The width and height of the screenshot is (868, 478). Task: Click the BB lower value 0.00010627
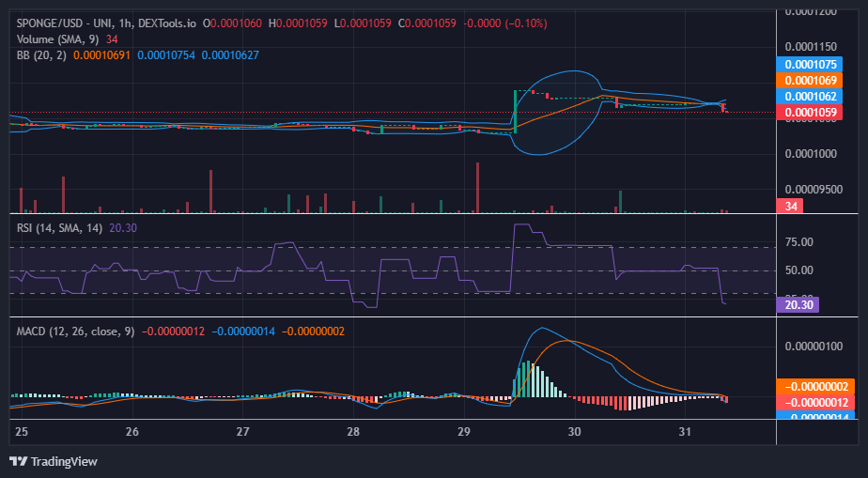[x=230, y=55]
